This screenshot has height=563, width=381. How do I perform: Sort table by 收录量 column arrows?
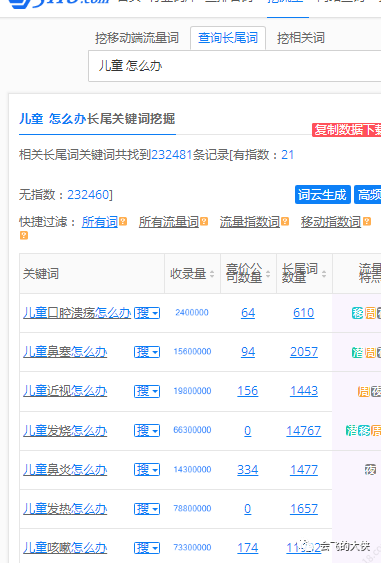(212, 274)
